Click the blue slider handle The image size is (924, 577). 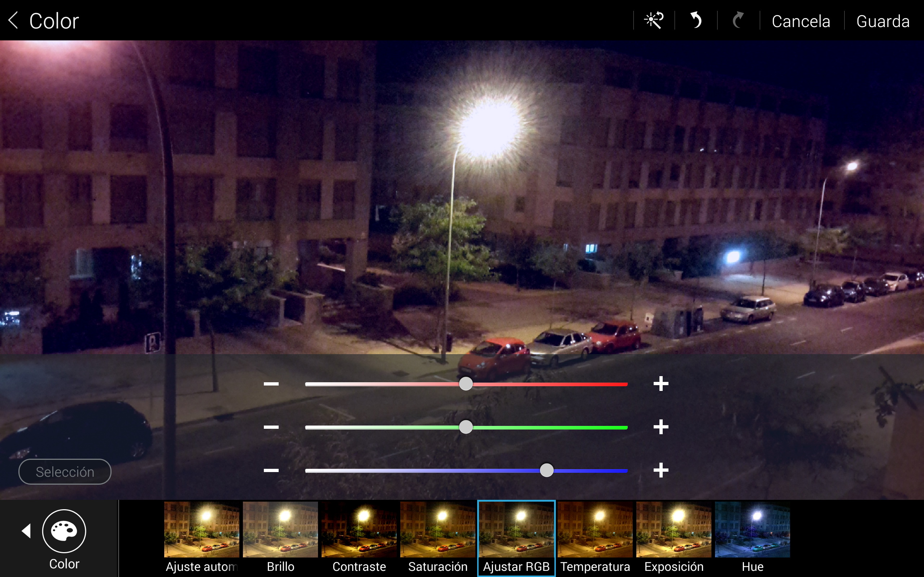(x=547, y=470)
